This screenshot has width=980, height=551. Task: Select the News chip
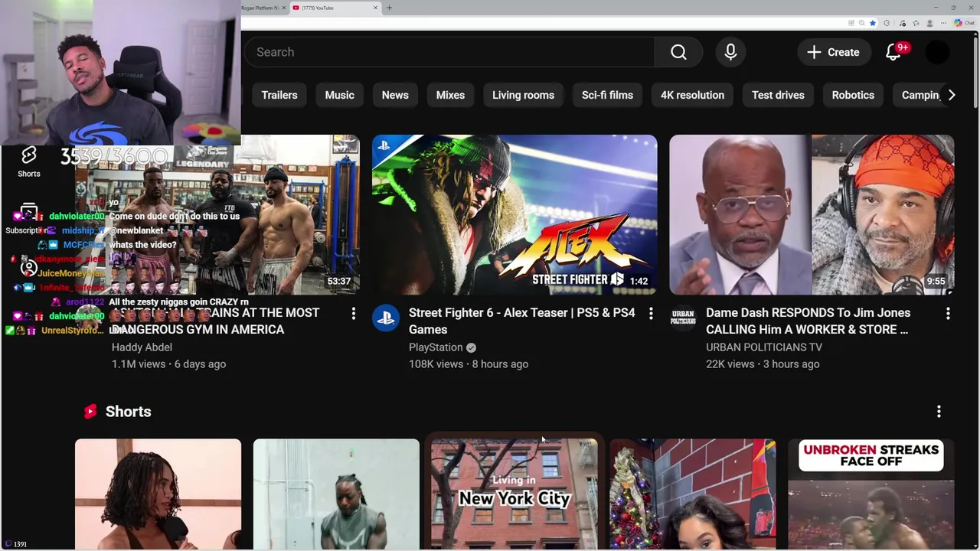tap(395, 95)
